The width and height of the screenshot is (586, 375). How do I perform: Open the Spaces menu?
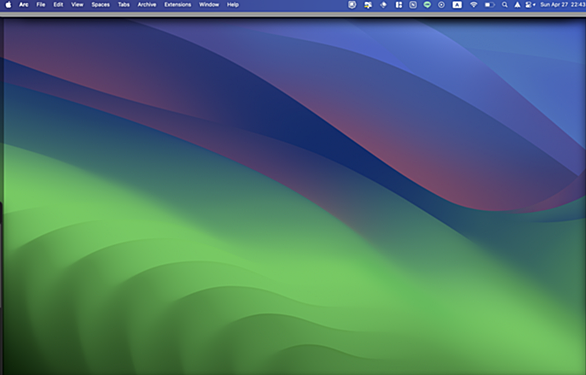pos(101,5)
